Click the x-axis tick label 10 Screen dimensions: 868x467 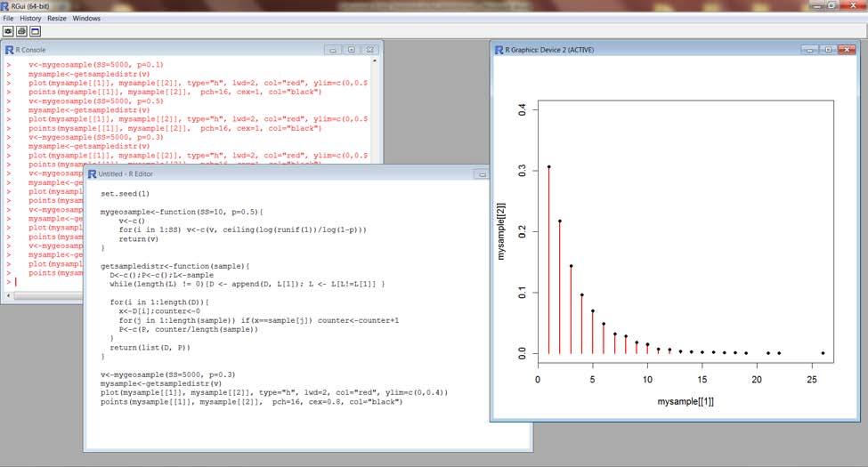coord(647,380)
